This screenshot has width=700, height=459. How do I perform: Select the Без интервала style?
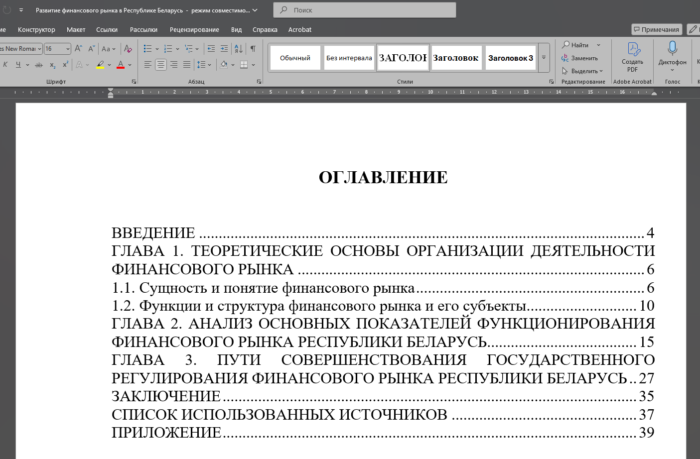point(349,58)
